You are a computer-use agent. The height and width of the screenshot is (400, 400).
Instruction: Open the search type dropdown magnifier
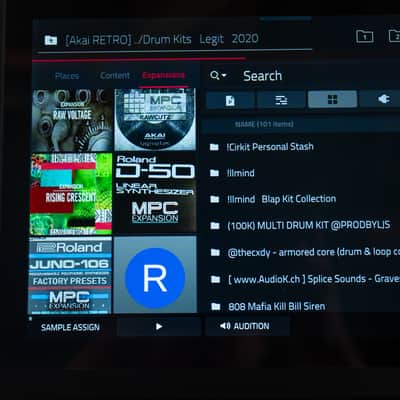pos(218,76)
